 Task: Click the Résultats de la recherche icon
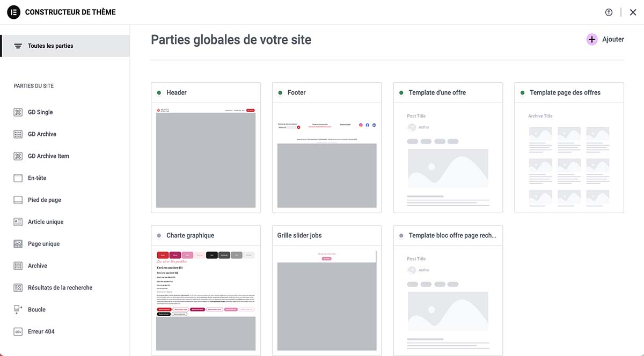click(18, 288)
